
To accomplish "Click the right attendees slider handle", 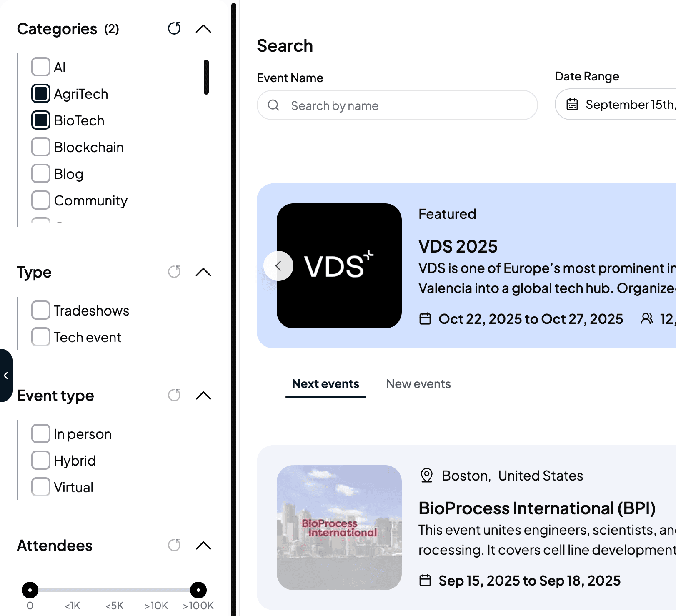I will click(x=198, y=590).
